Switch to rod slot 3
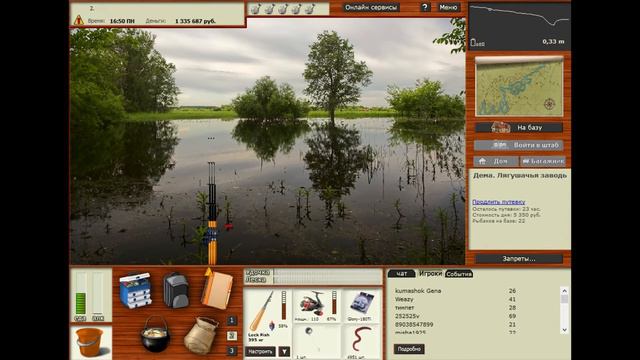The width and height of the screenshot is (640, 360). pyautogui.click(x=231, y=351)
